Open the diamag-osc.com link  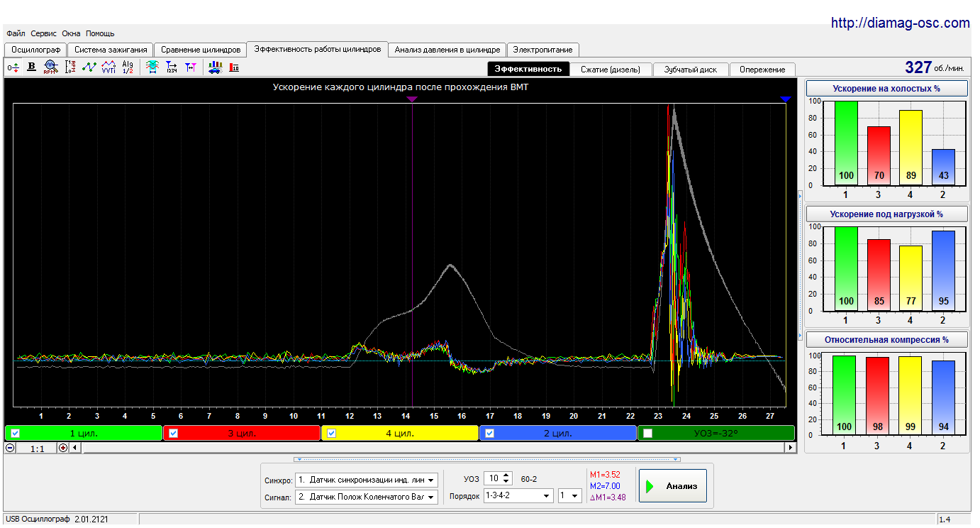point(900,23)
